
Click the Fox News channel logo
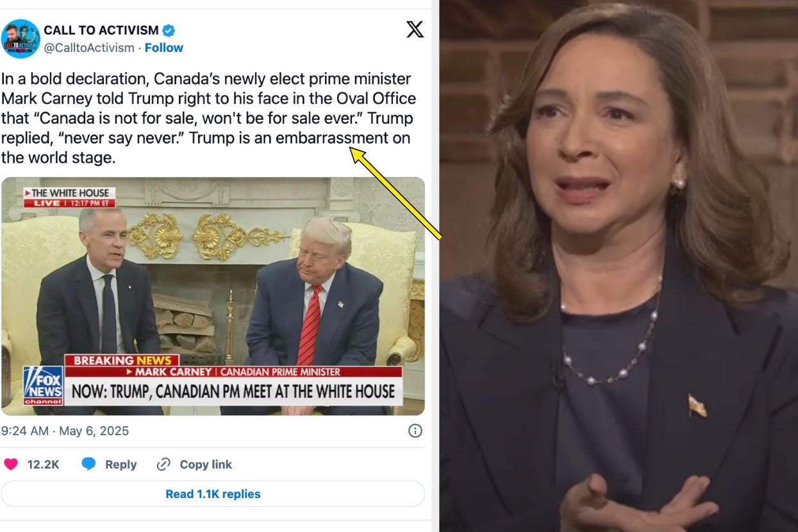click(x=44, y=385)
